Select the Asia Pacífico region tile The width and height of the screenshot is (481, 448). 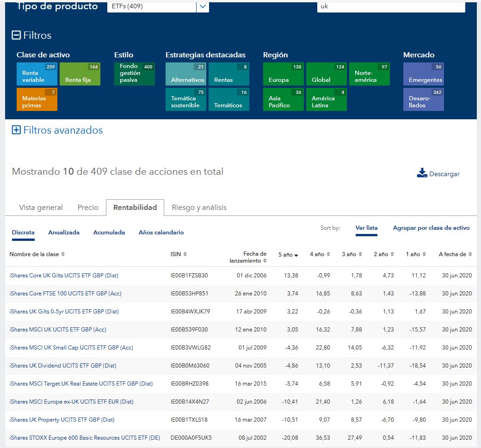click(284, 99)
